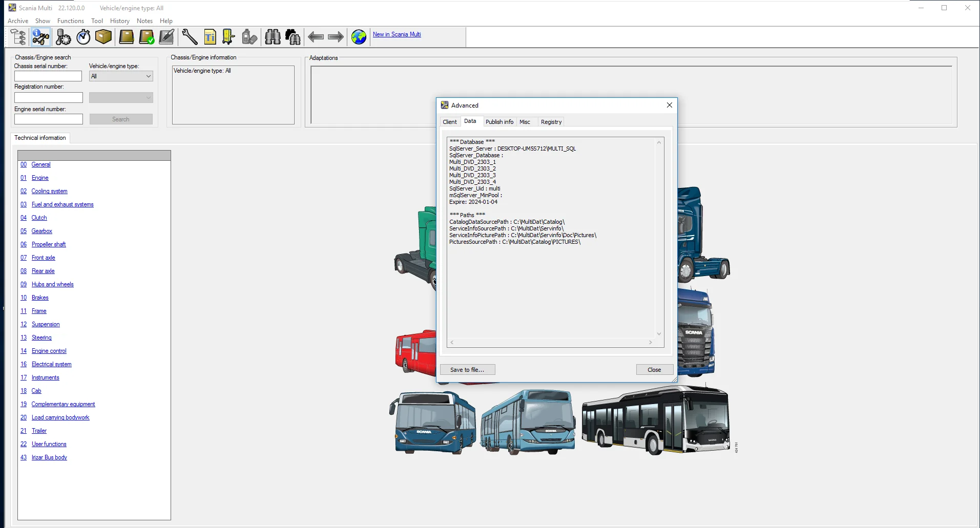Click the left arrow back icon
Viewport: 980px width, 528px height.
(x=316, y=37)
